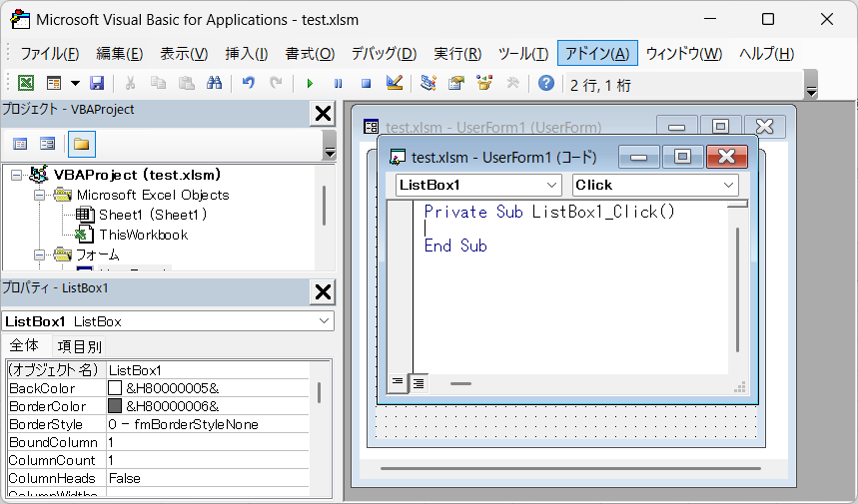Run Sub/UserForm with green play icon
The width and height of the screenshot is (858, 504).
click(x=310, y=83)
